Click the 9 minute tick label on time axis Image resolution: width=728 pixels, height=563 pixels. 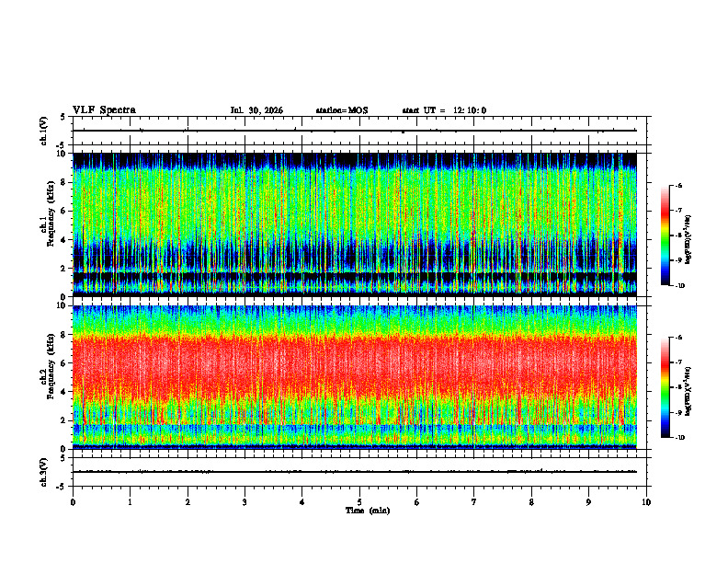click(x=588, y=502)
